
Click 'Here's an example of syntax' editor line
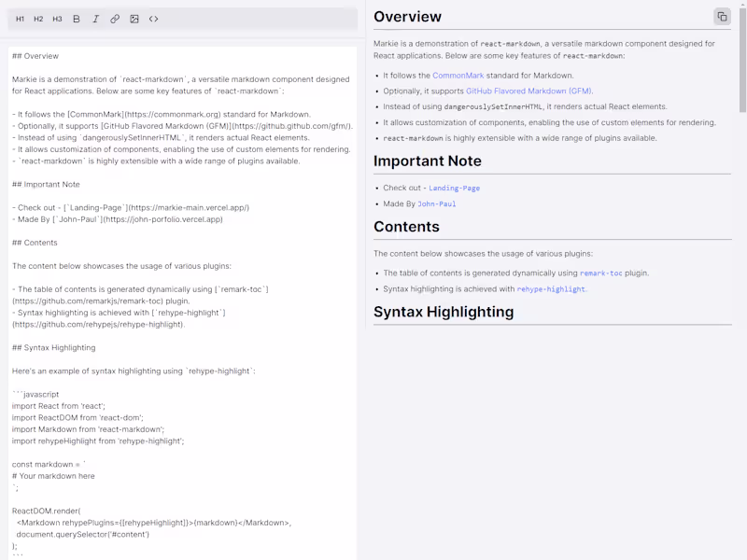(x=134, y=371)
